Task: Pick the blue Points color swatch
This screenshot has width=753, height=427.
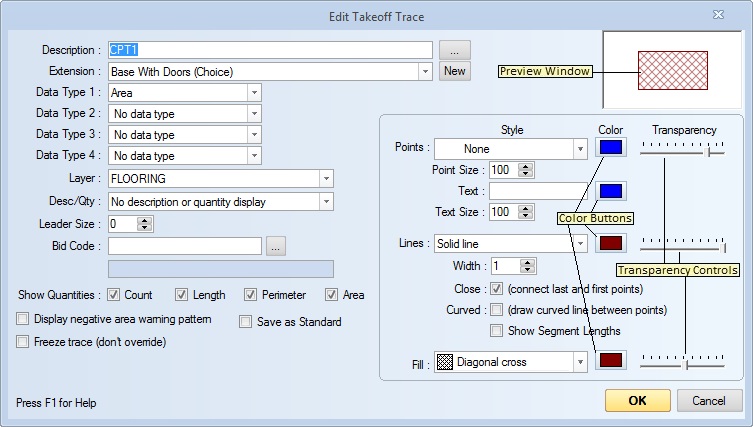Action: click(611, 147)
